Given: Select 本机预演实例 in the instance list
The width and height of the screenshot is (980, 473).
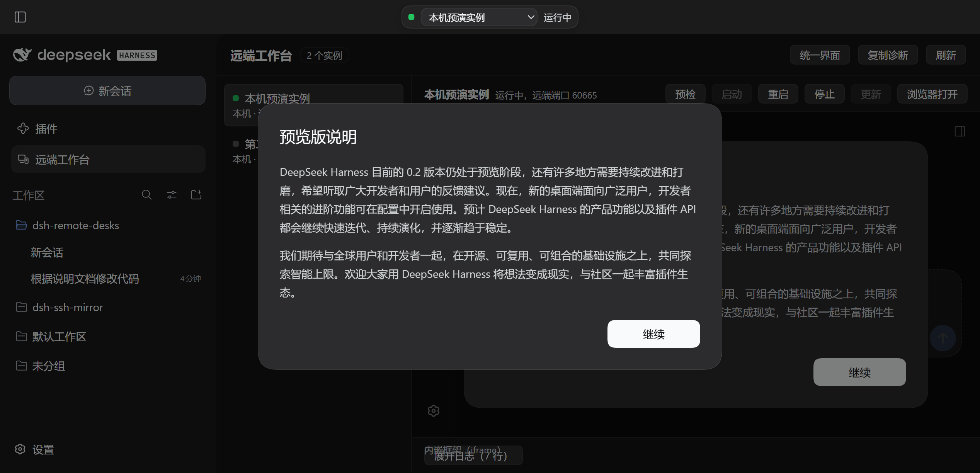Looking at the screenshot, I should coord(313,105).
